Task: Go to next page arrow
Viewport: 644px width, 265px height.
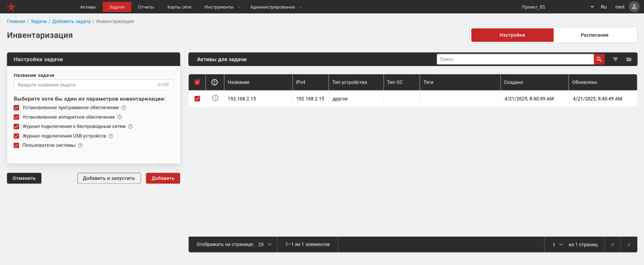Action: click(x=629, y=245)
